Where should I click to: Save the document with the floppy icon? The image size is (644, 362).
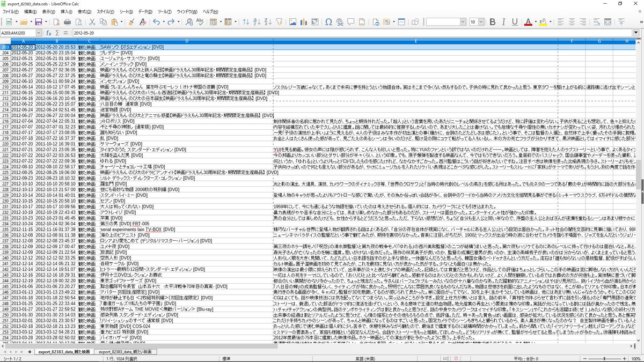click(39, 22)
